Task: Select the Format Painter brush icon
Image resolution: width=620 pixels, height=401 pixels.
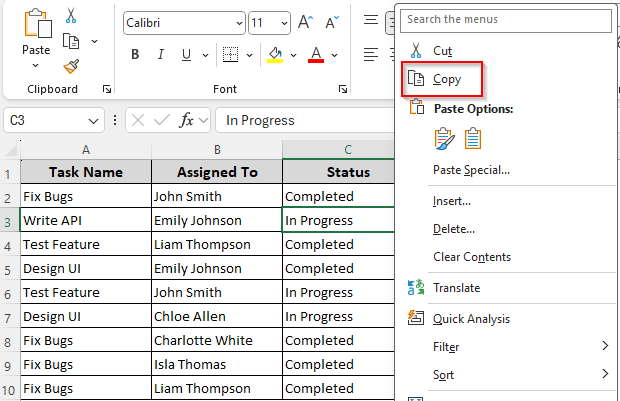Action: coord(71,66)
